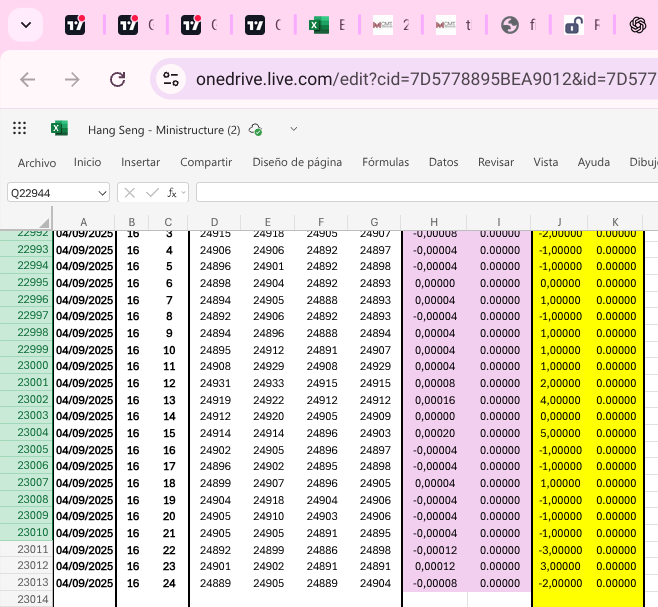Image resolution: width=658 pixels, height=607 pixels.
Task: Open the Insertar ribbon tab
Action: coord(140,162)
